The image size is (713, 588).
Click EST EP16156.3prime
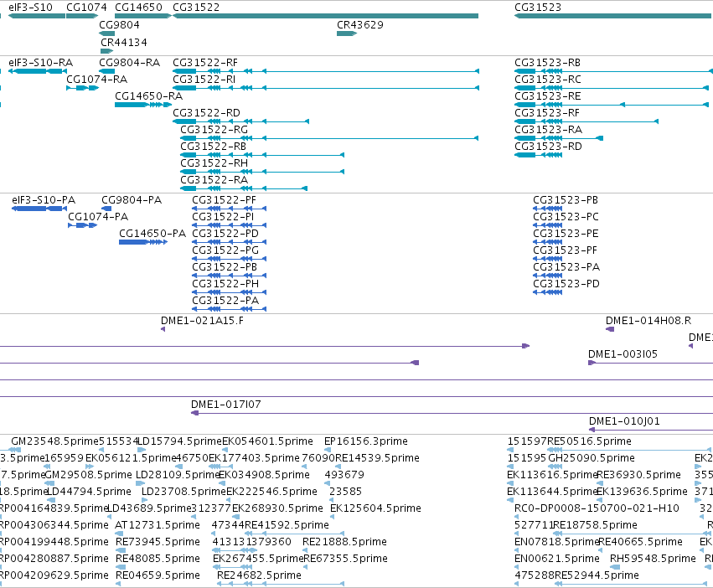[365, 441]
